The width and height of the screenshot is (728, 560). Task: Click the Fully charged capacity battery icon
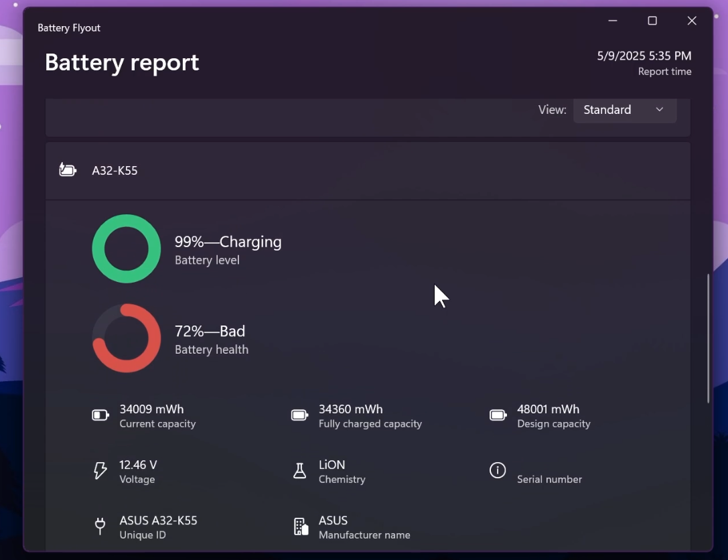point(299,415)
